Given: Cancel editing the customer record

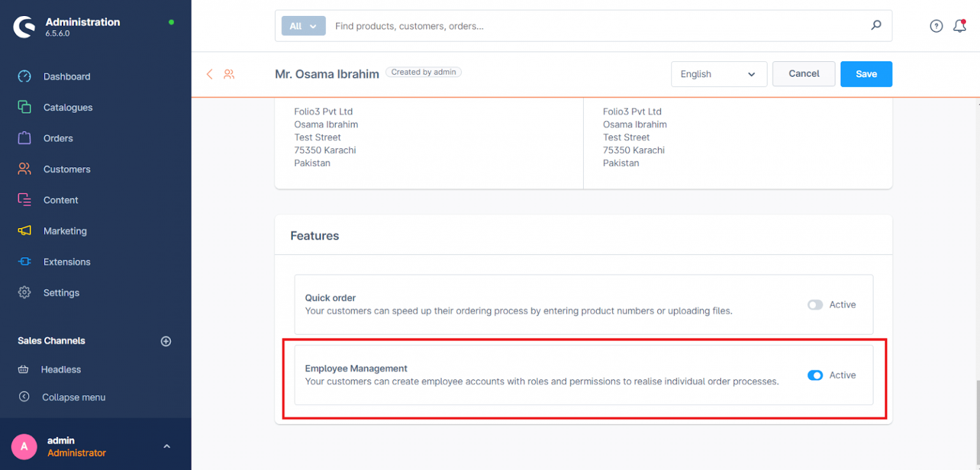Looking at the screenshot, I should [x=803, y=74].
